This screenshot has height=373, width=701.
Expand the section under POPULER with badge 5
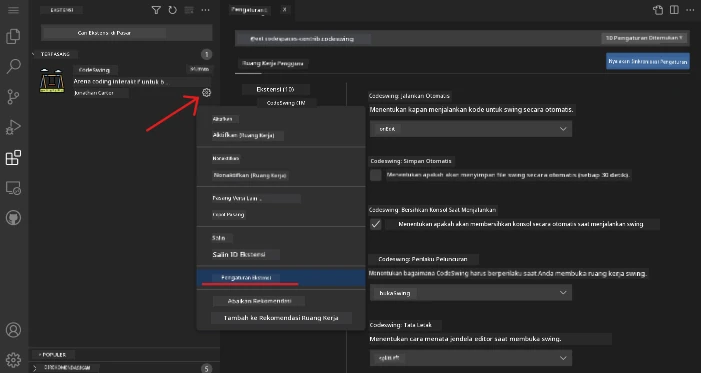click(67, 368)
